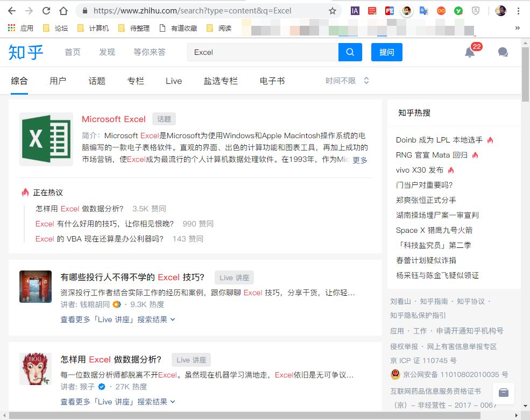Viewport: 530px width, 420px height.
Task: Open the red gate Live lecture thumbnail
Action: click(36, 287)
